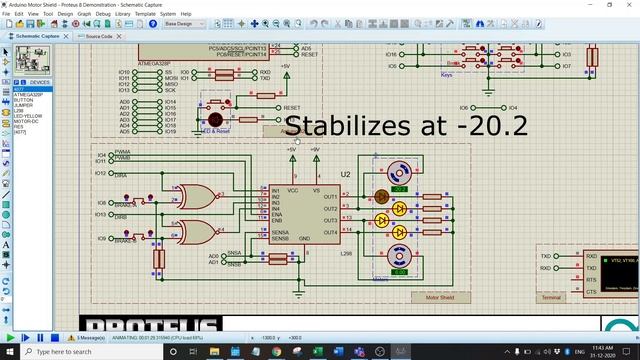Click the upper DC motor component

(399, 173)
